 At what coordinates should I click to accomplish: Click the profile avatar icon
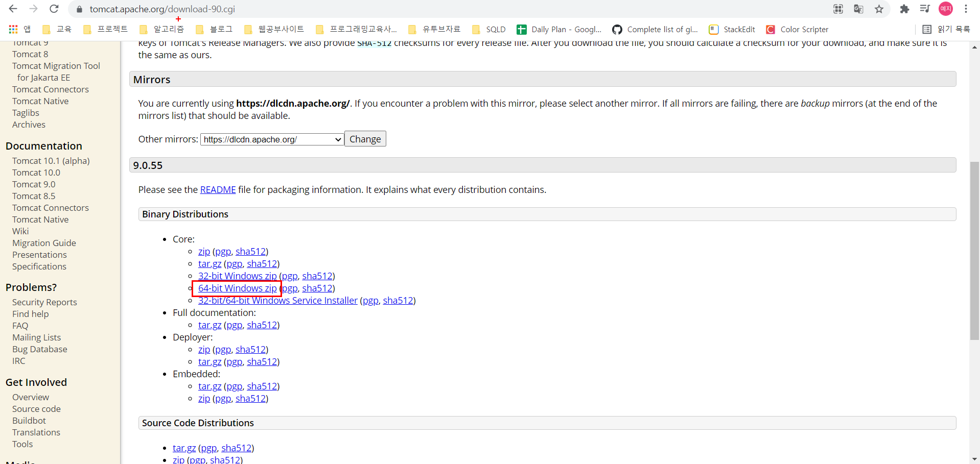coord(946,9)
